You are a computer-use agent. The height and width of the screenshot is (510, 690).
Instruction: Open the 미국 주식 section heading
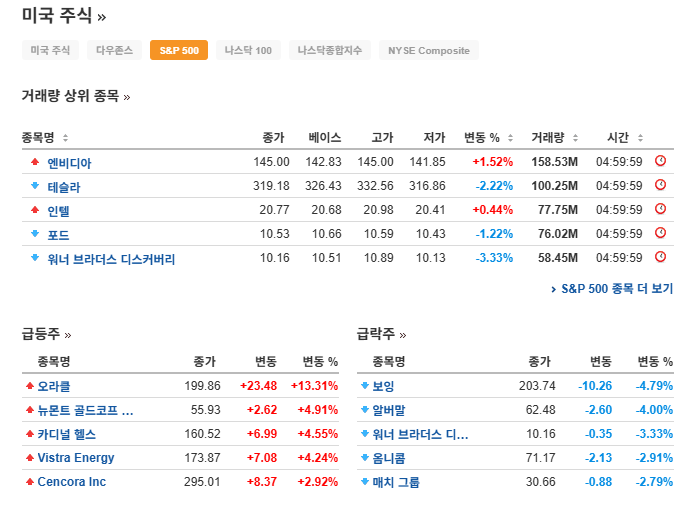pos(64,16)
